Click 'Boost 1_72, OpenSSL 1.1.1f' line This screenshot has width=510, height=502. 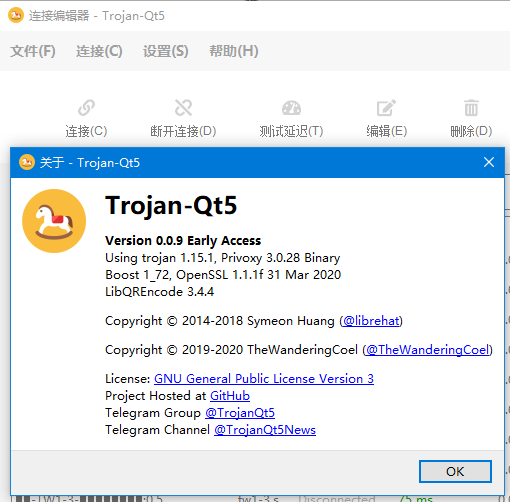pyautogui.click(x=223, y=275)
